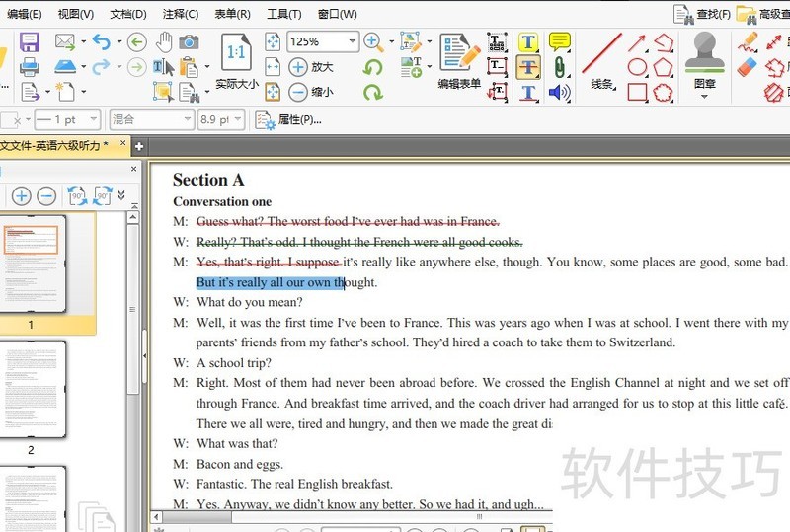The height and width of the screenshot is (532, 790).
Task: Click the 编辑表单 edit form button
Action: (x=459, y=59)
